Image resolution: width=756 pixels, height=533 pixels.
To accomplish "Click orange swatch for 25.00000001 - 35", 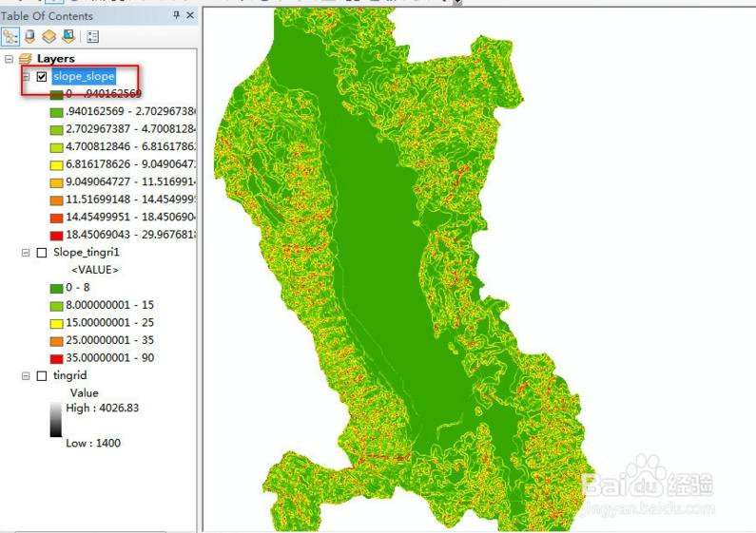I will pos(56,341).
